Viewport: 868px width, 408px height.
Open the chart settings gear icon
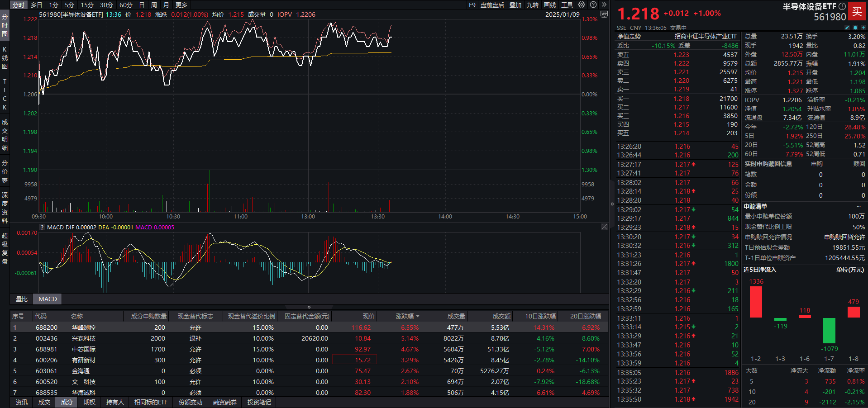click(x=582, y=5)
